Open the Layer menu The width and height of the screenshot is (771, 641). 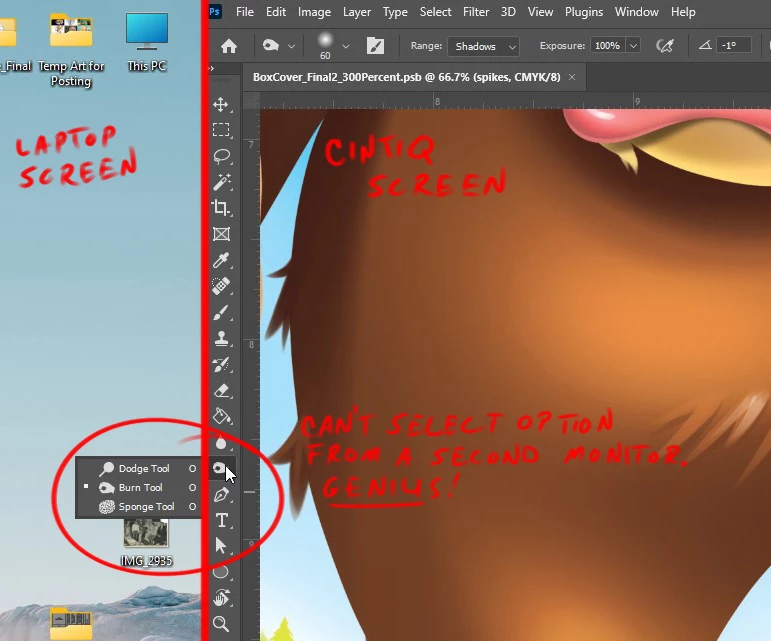pyautogui.click(x=357, y=12)
